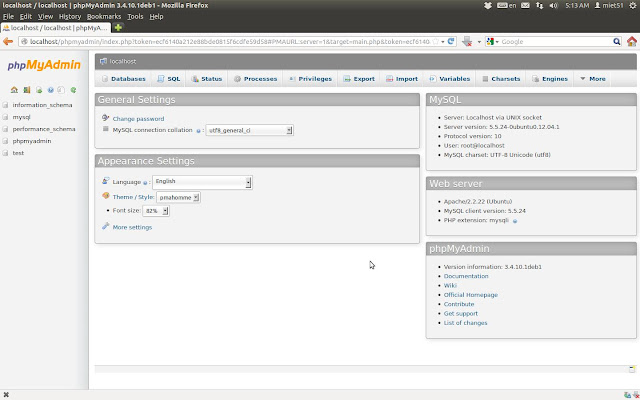Image resolution: width=640 pixels, height=400 pixels.
Task: Expand the More tab menu
Action: 593,79
